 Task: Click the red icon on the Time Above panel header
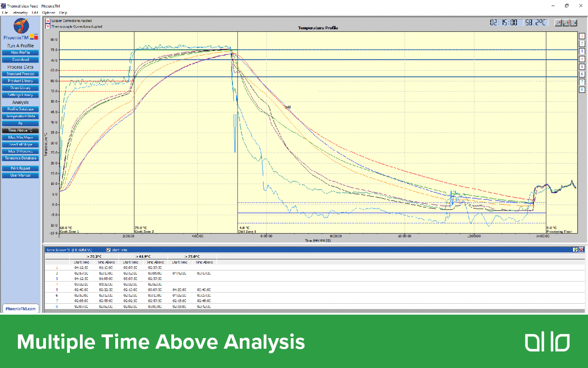pos(580,249)
